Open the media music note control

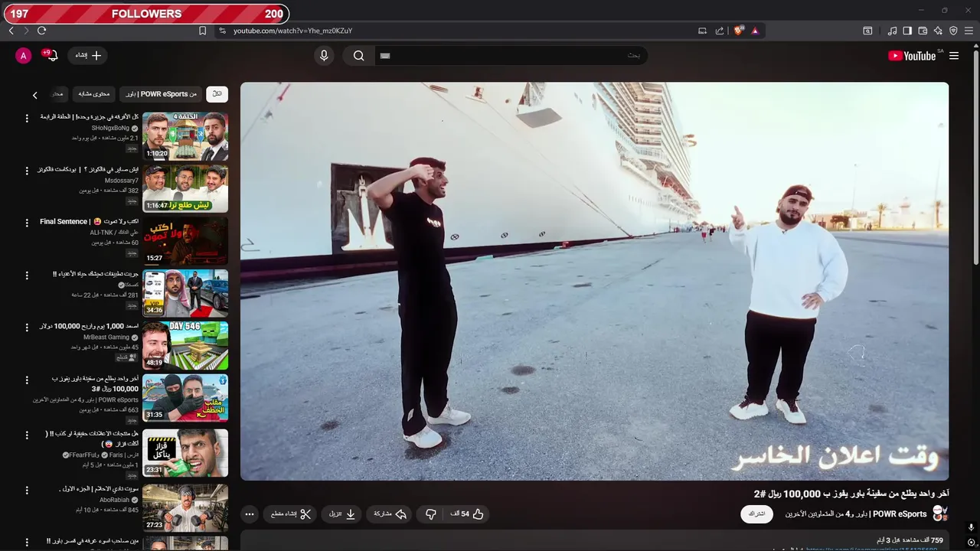point(892,31)
